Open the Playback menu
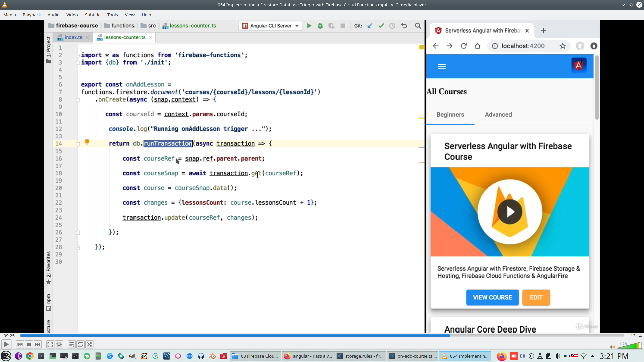 click(x=32, y=15)
